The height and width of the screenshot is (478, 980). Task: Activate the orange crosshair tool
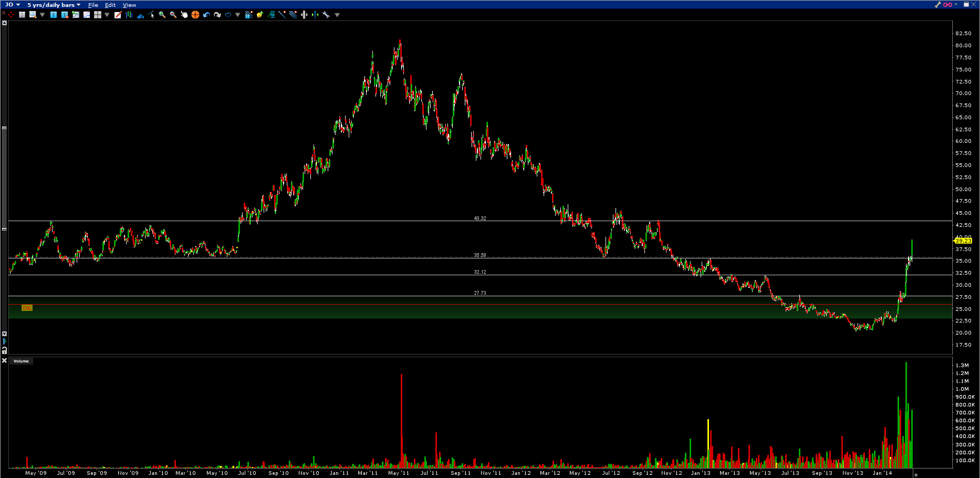point(195,15)
